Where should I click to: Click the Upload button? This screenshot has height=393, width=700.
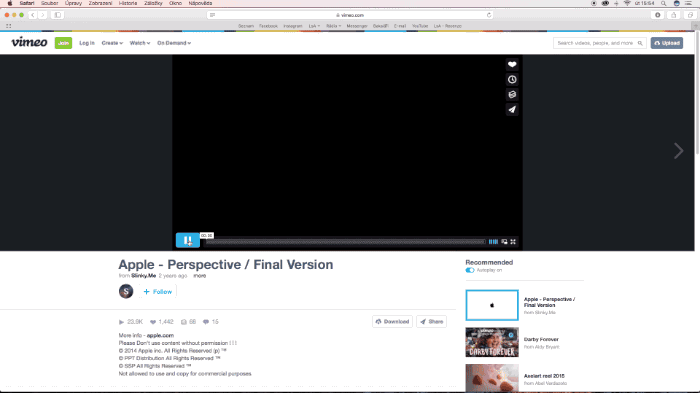(x=667, y=43)
